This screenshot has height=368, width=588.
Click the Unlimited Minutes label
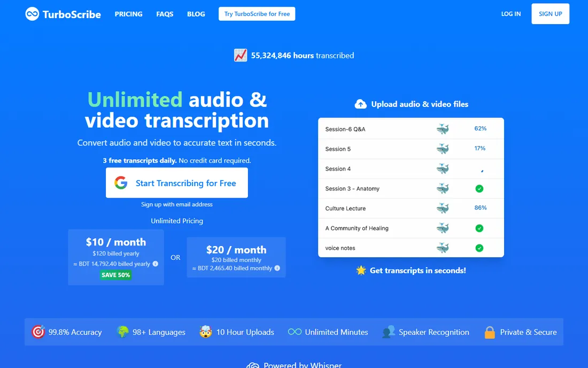(336, 332)
